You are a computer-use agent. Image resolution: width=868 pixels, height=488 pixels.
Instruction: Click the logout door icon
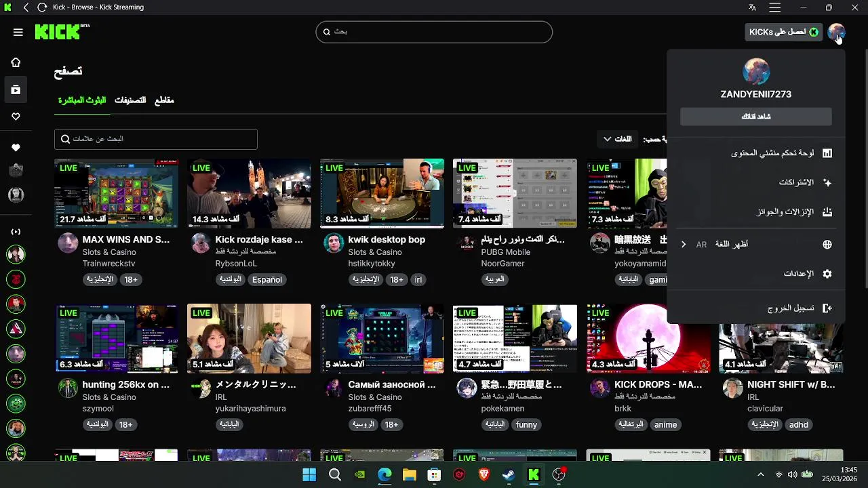(827, 308)
